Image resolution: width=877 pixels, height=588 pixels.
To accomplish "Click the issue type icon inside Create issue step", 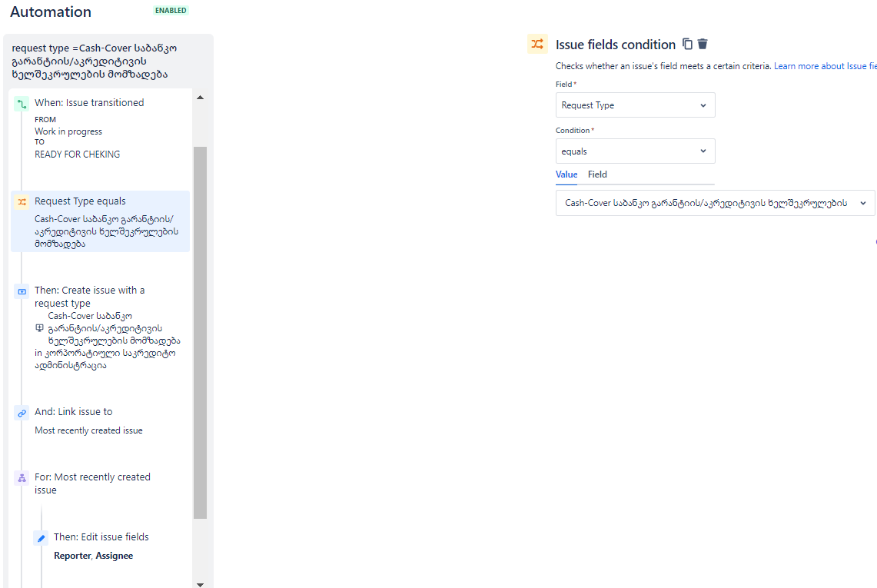I will (40, 328).
